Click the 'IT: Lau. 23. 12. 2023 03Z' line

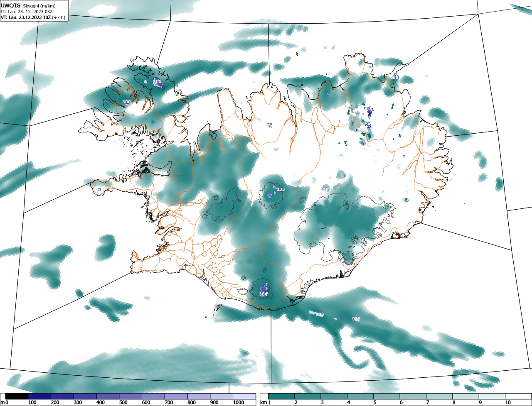pos(27,12)
